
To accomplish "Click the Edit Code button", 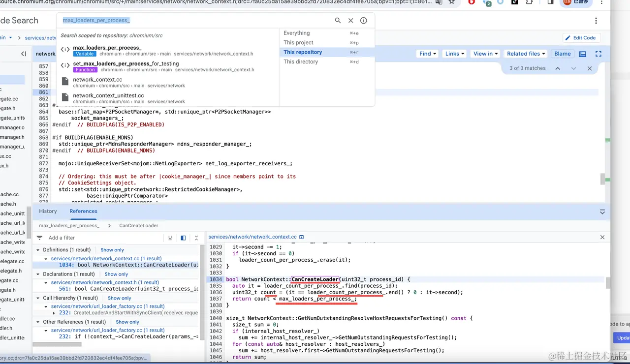I will pos(580,38).
